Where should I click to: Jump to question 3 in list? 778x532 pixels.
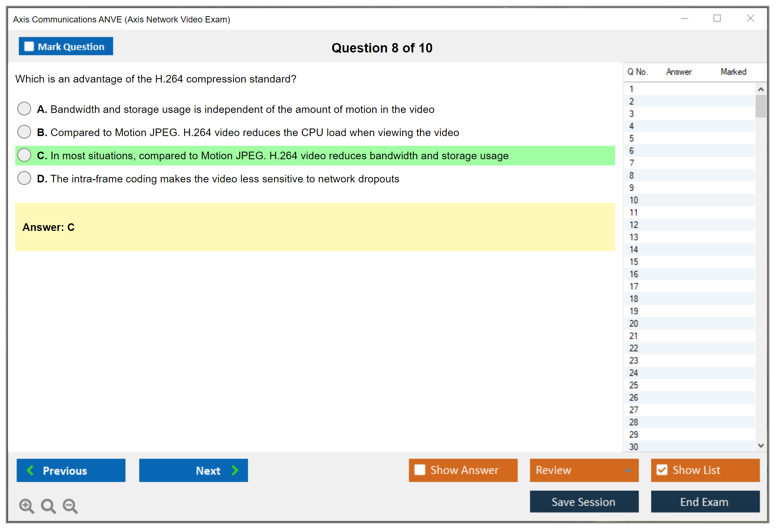coord(631,114)
